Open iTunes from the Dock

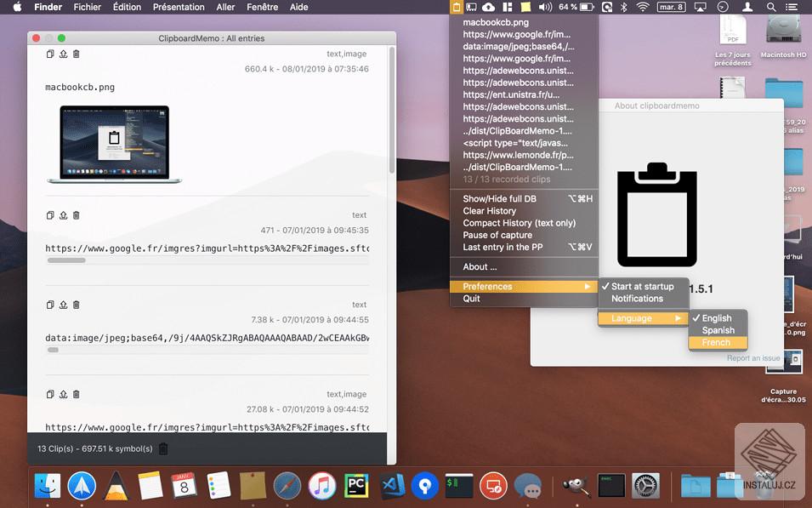pyautogui.click(x=322, y=486)
